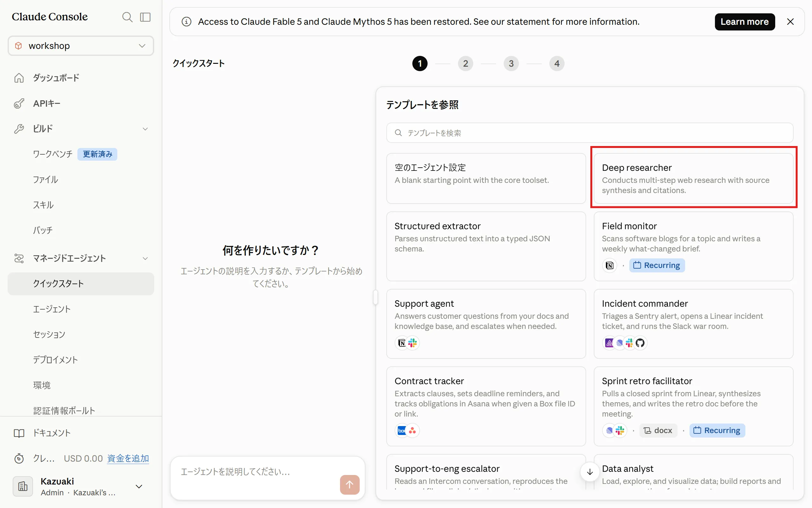Screen dimensions: 812x508
Task: Click the Slack icon on Support agent card
Action: click(x=413, y=343)
